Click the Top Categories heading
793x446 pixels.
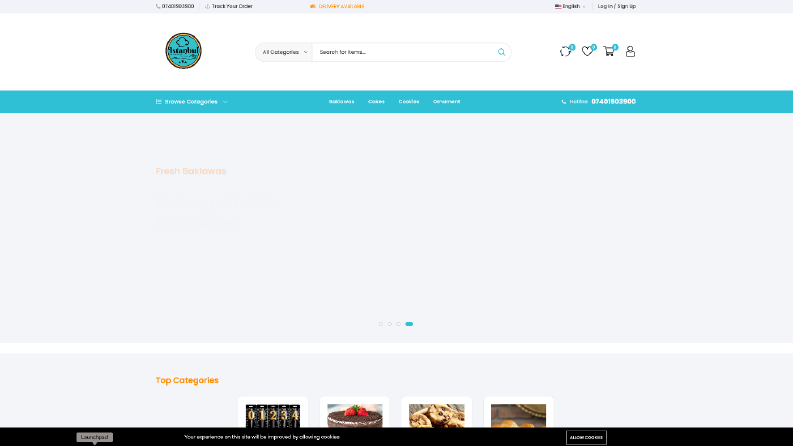point(187,380)
